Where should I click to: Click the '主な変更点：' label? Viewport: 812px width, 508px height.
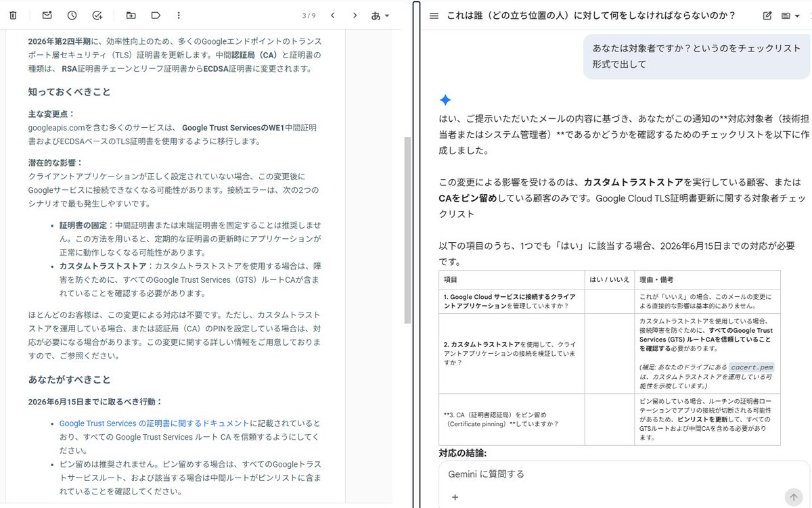point(51,114)
